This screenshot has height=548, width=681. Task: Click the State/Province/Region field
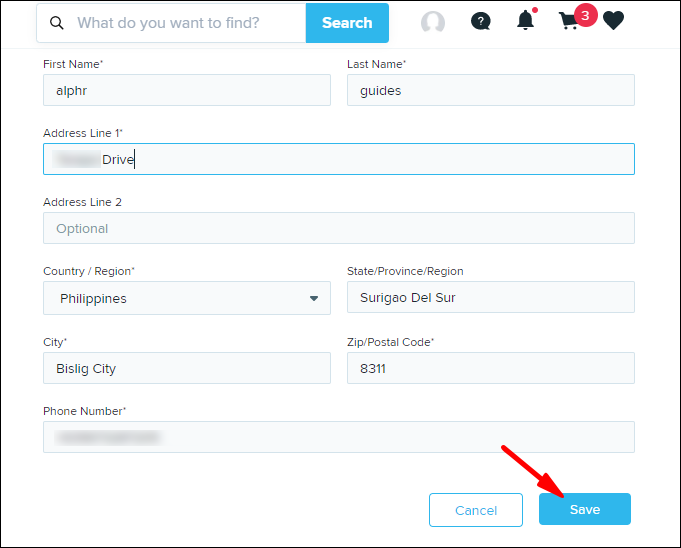point(490,298)
